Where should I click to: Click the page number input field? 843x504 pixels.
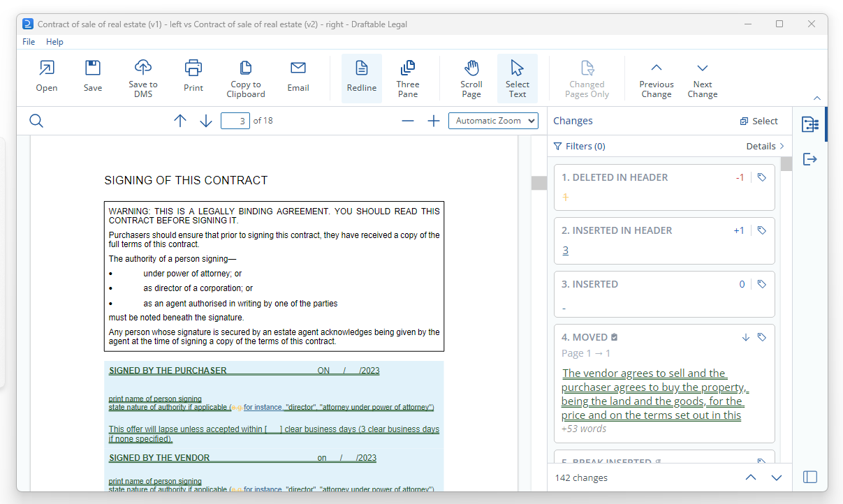pyautogui.click(x=235, y=121)
